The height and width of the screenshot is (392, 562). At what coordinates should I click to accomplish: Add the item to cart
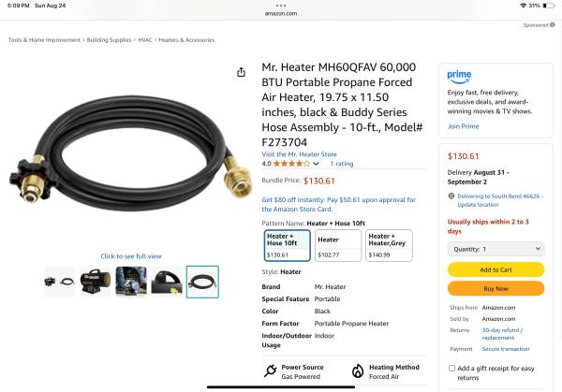[496, 269]
